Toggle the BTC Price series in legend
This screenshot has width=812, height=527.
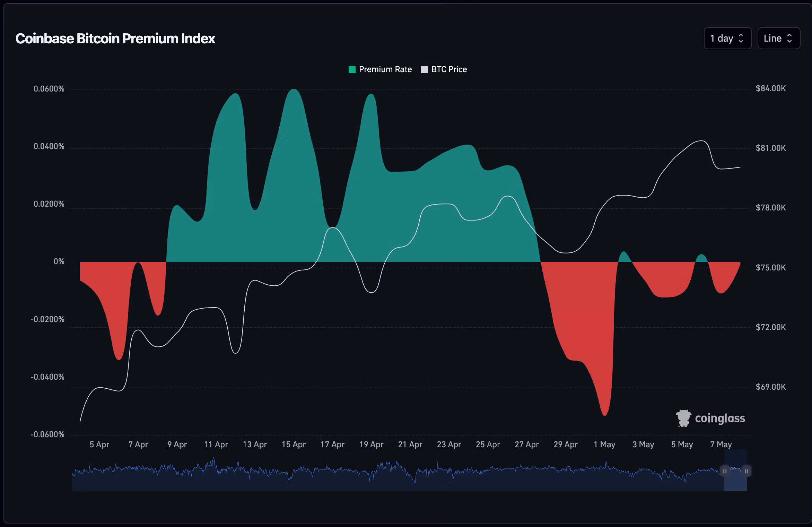point(444,69)
